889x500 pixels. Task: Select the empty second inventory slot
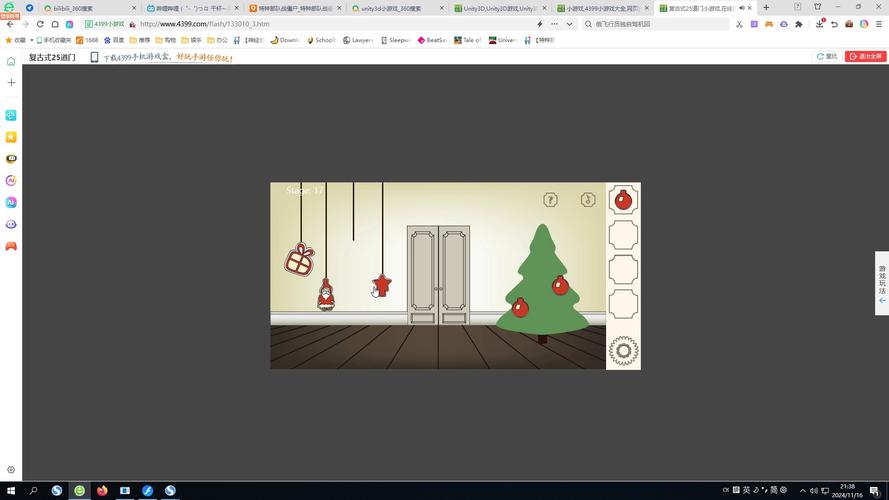623,235
